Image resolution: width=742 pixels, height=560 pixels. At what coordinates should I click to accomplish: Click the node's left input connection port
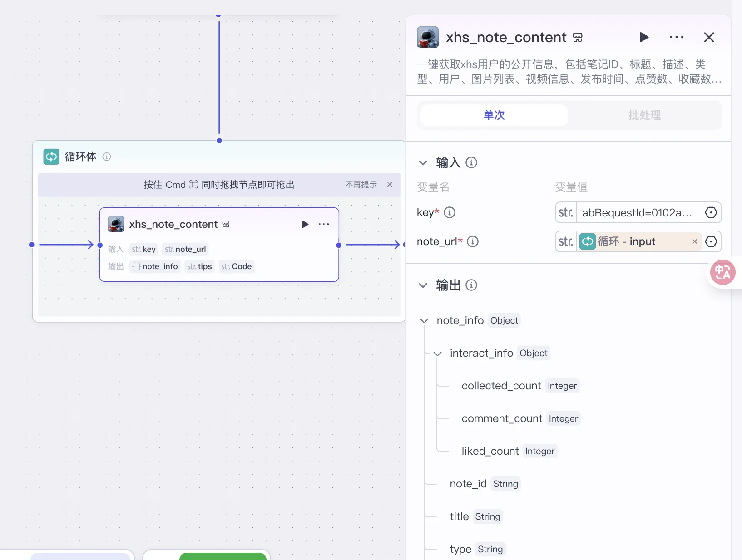(100, 245)
